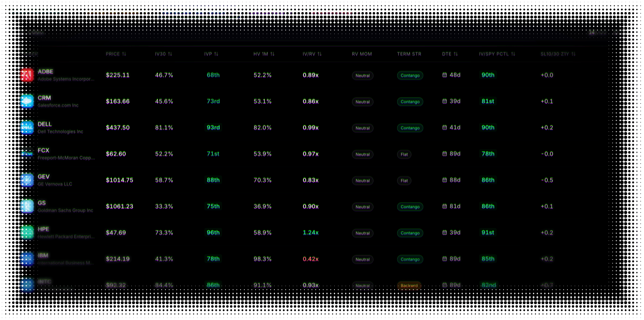Click the $225.11 price cell
The width and height of the screenshot is (644, 320).
pyautogui.click(x=118, y=75)
